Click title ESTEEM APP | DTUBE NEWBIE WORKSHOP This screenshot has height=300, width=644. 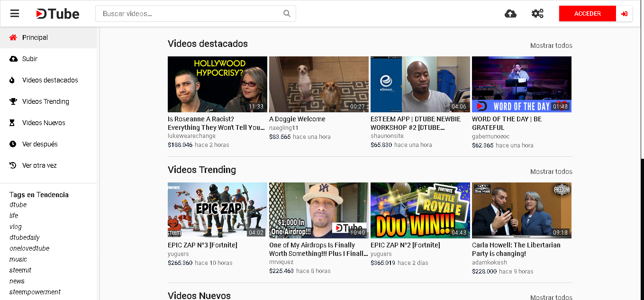tap(416, 123)
